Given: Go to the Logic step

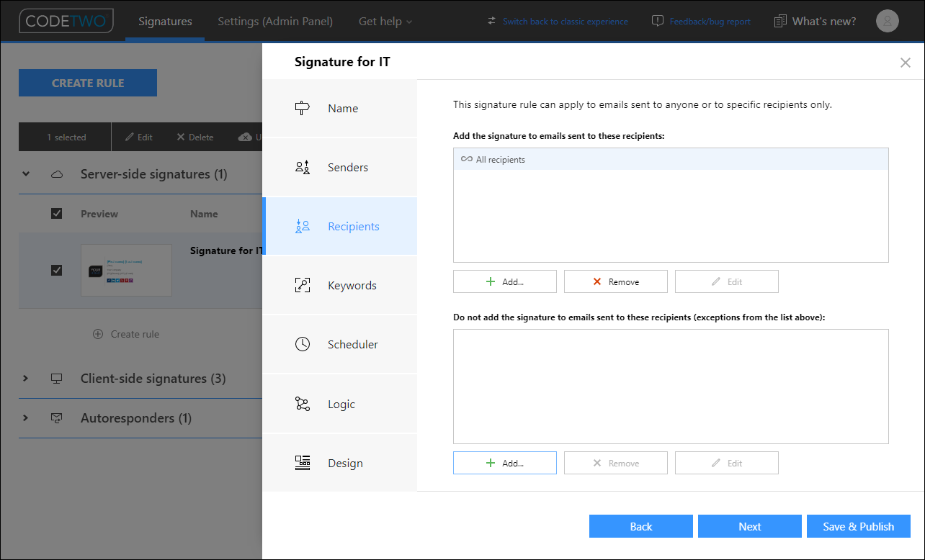Looking at the screenshot, I should [340, 404].
